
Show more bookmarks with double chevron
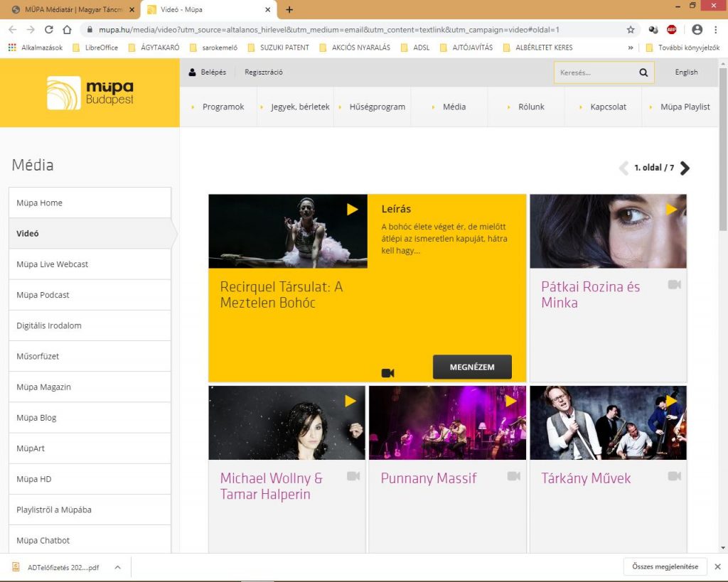[631, 48]
